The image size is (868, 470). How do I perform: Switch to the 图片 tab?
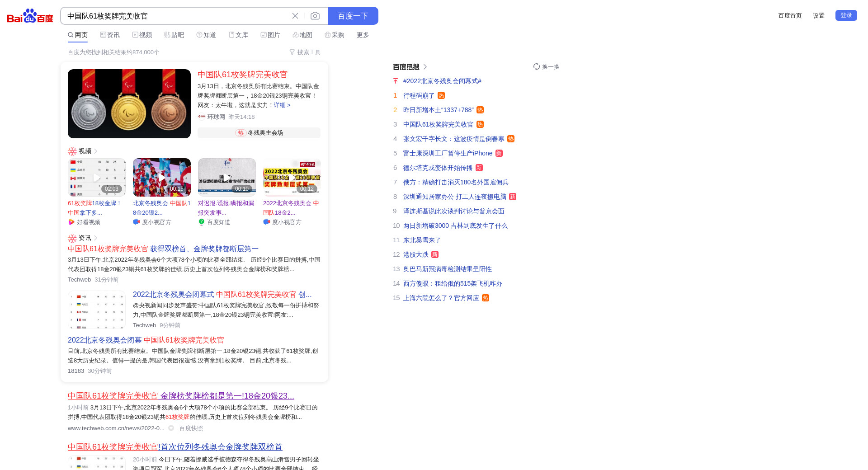pos(270,35)
